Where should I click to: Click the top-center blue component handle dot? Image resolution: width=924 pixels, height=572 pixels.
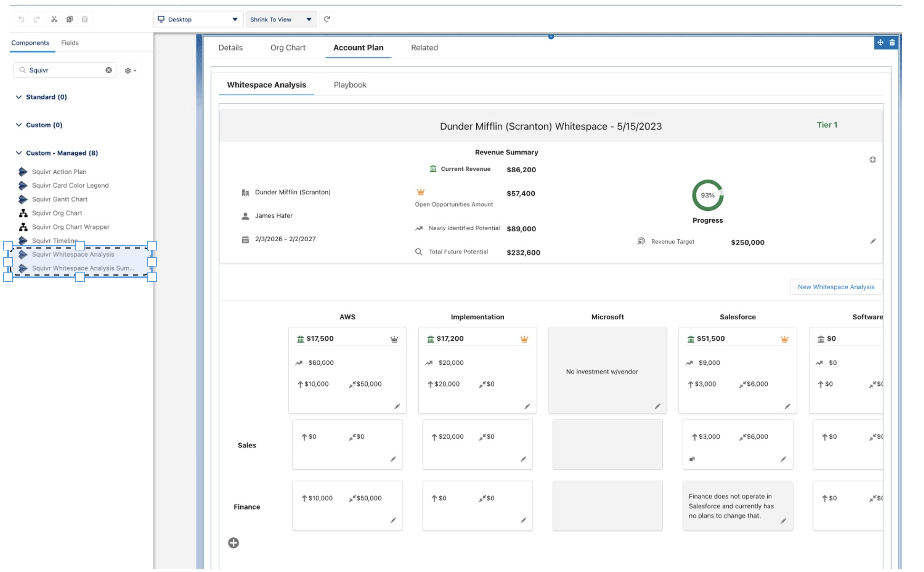(551, 36)
